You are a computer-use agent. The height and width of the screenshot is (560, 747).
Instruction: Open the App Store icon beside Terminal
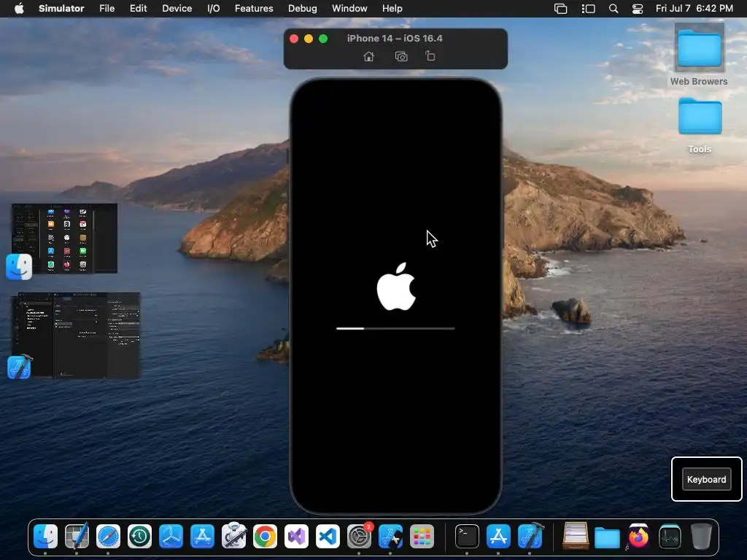(x=498, y=537)
